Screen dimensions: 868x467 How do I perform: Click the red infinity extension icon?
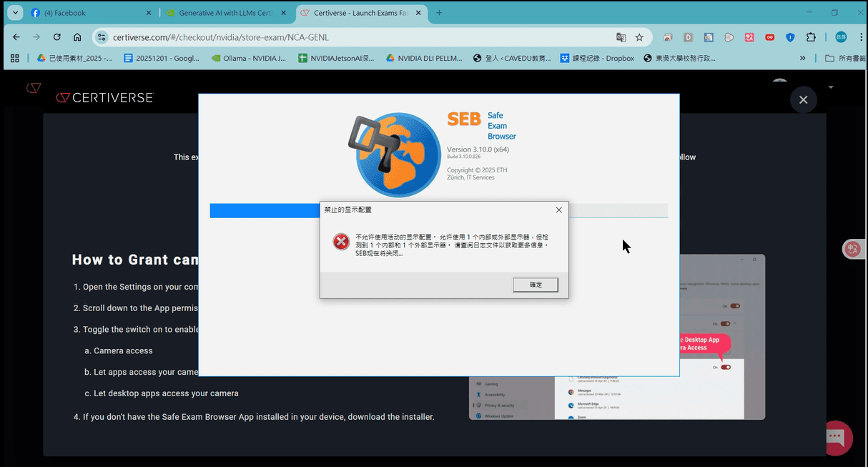pyautogui.click(x=770, y=37)
